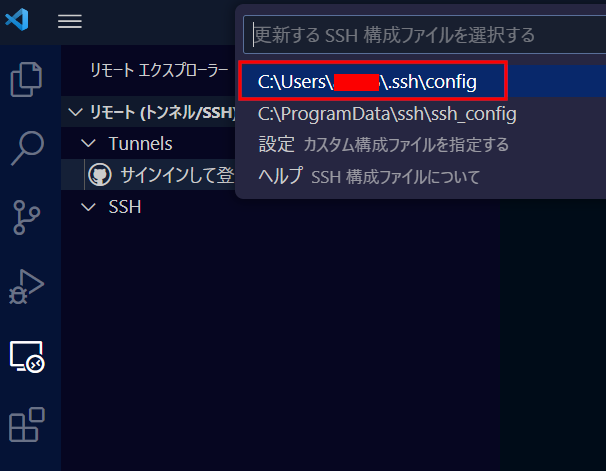Viewport: 606px width, 471px height.
Task: Collapse the SSH tree chevron
Action: click(x=89, y=207)
